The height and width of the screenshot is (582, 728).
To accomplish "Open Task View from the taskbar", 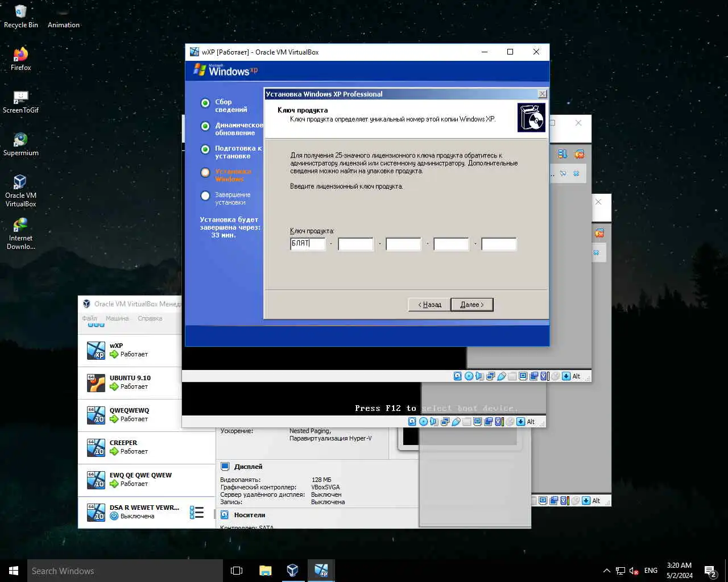I will pyautogui.click(x=237, y=571).
